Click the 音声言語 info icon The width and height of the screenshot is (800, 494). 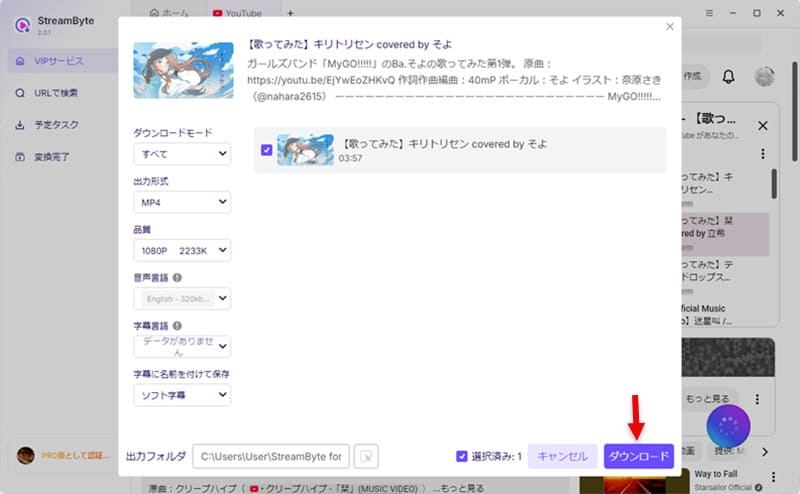(x=177, y=278)
